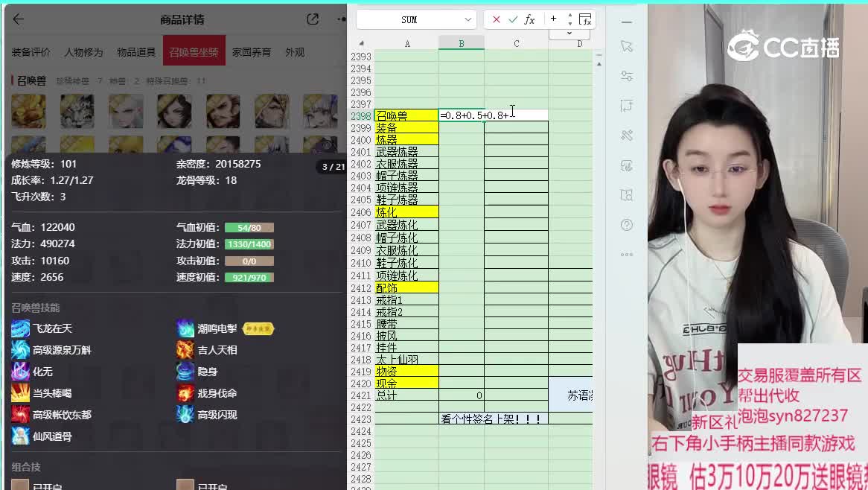Click the crop-rotate icon in sidebar
The image size is (868, 490).
point(627,106)
